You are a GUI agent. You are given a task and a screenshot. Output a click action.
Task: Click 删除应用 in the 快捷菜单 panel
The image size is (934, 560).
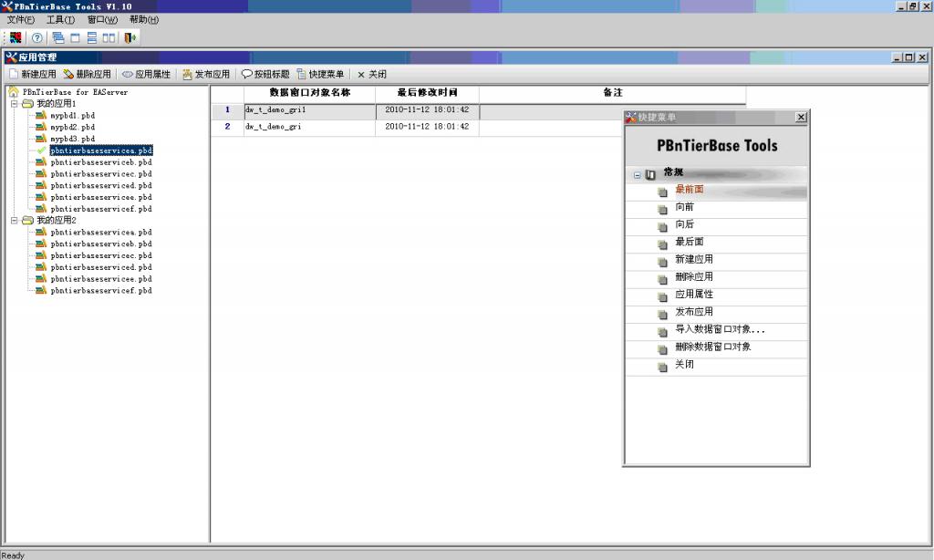click(694, 277)
